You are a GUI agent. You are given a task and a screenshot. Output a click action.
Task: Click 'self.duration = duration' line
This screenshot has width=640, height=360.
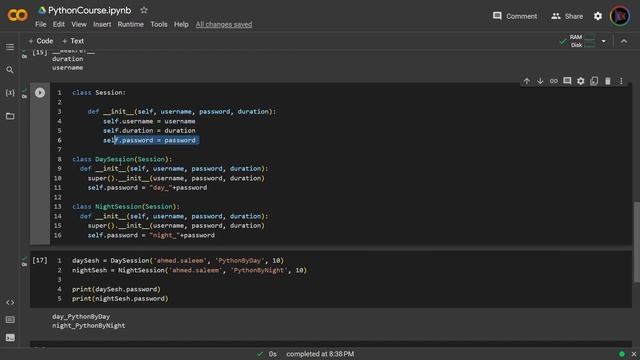point(149,131)
